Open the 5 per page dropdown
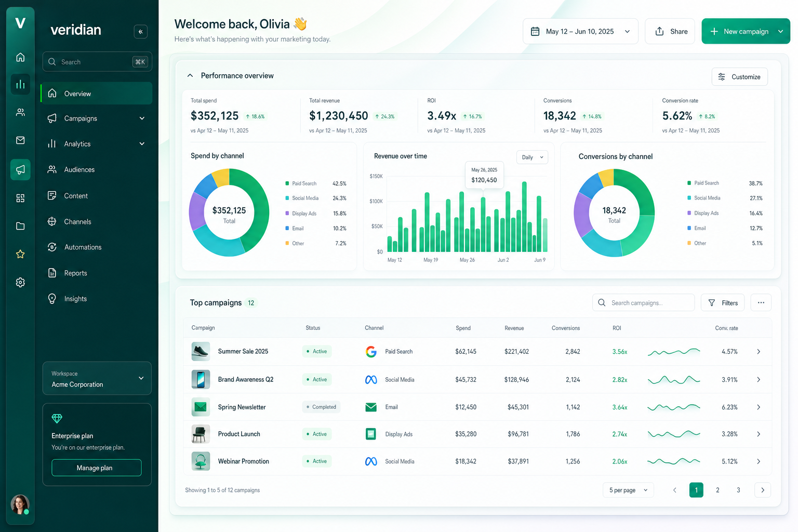Image resolution: width=798 pixels, height=532 pixels. tap(628, 490)
